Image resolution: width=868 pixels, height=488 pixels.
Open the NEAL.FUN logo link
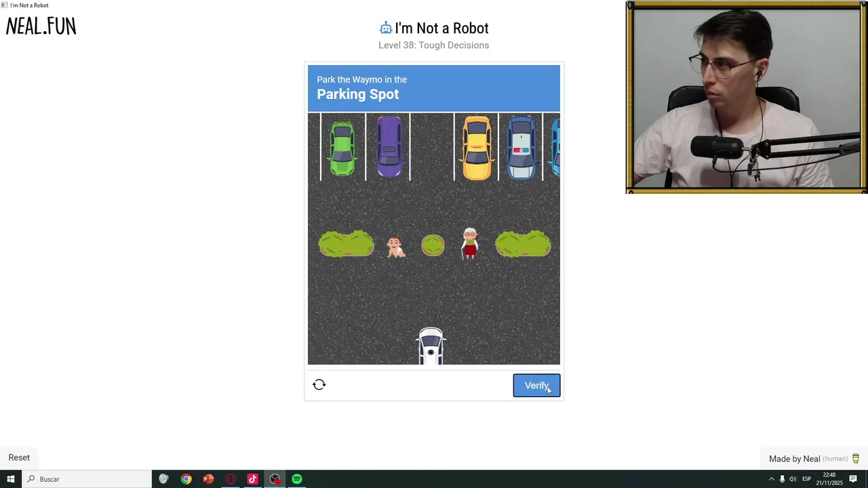coord(41,26)
